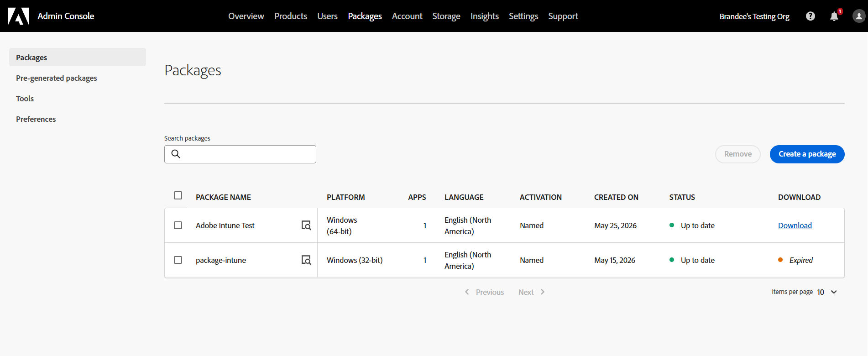This screenshot has width=868, height=356.
Task: View details icon for Adobe Intune Test
Action: click(x=306, y=225)
